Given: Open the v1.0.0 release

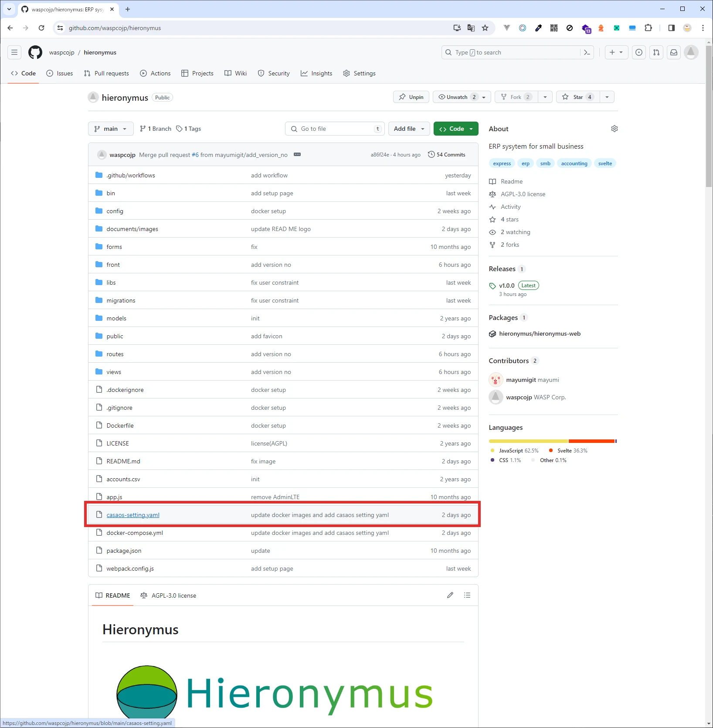Looking at the screenshot, I should 506,286.
